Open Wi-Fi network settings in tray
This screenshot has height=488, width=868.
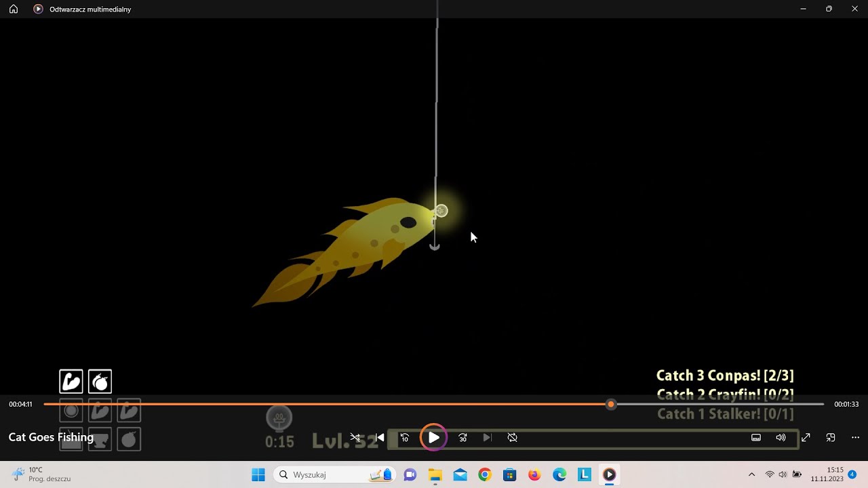tap(770, 474)
